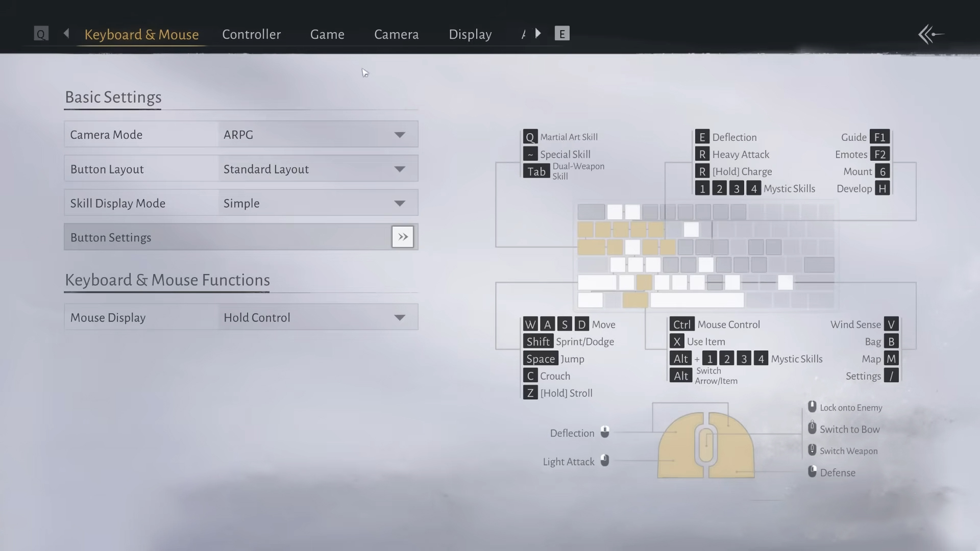The image size is (980, 551).
Task: Expand the Camera Mode dropdown
Action: coord(400,135)
